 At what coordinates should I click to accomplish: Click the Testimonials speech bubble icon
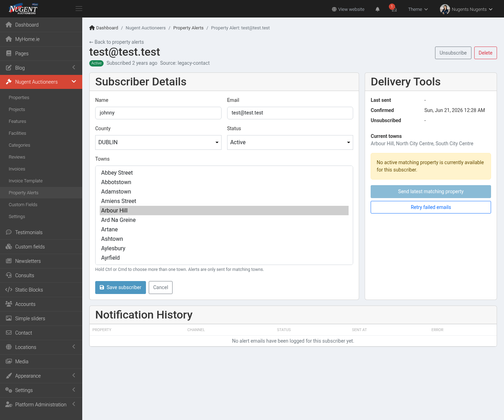[9, 232]
